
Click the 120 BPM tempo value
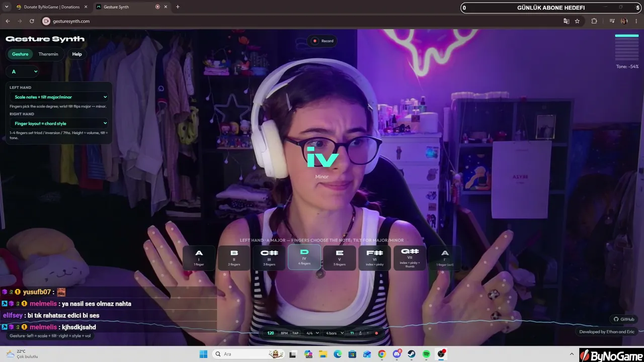coord(271,333)
